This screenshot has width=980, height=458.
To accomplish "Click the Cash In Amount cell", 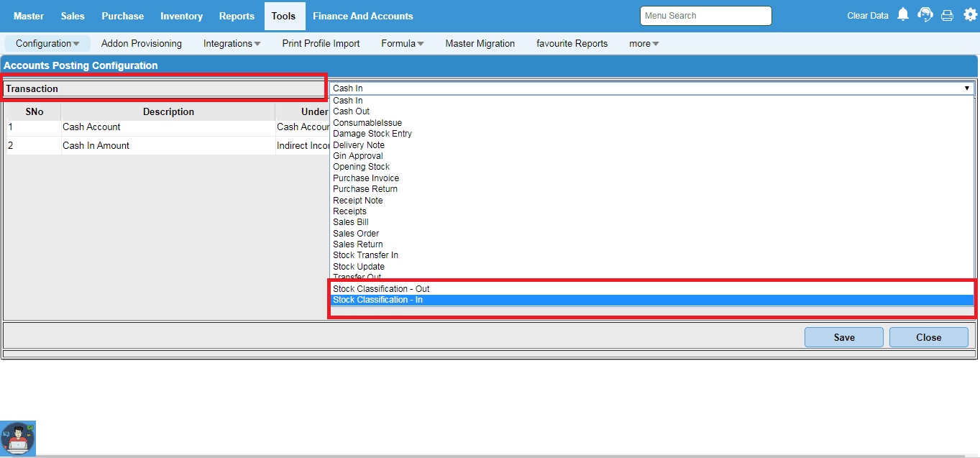I will point(168,145).
